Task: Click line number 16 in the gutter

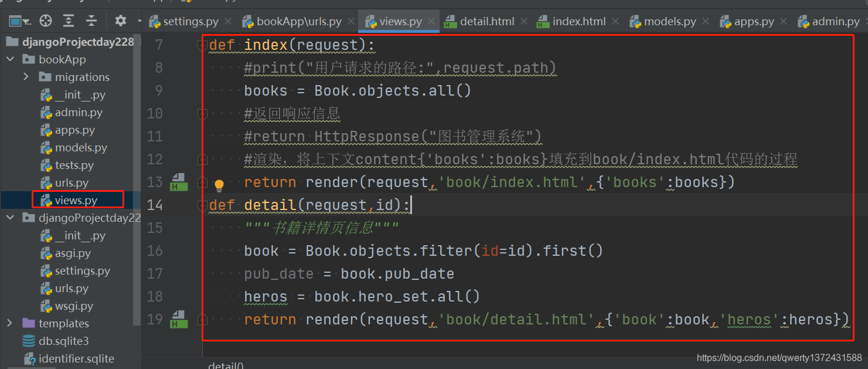Action: (x=155, y=250)
